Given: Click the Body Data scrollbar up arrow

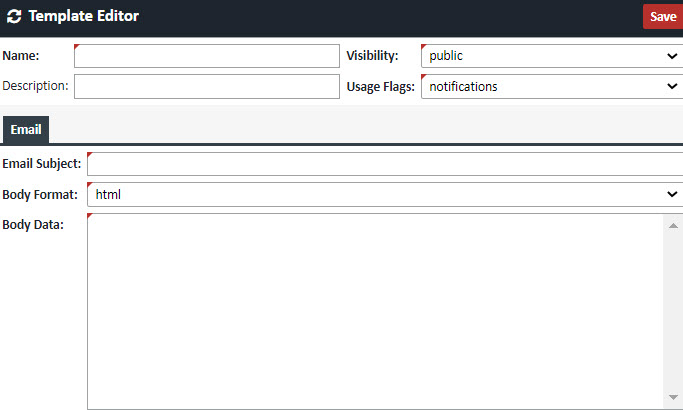Looking at the screenshot, I should (x=673, y=225).
